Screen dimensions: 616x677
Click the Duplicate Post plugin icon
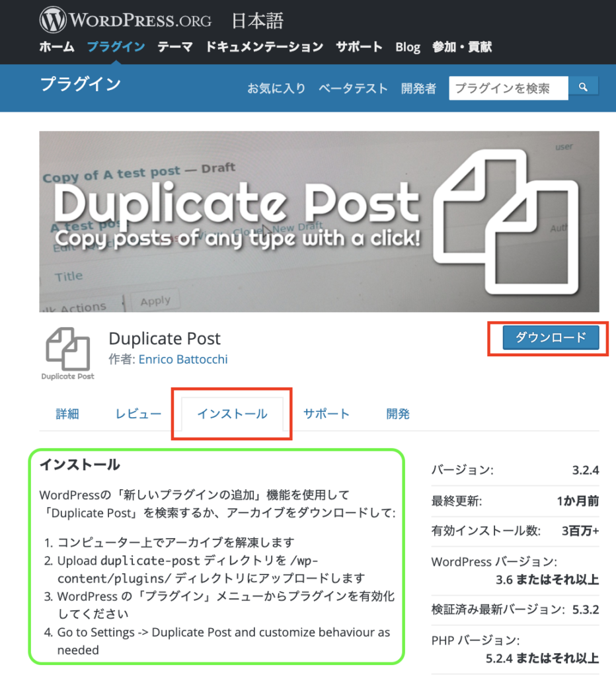[x=68, y=354]
